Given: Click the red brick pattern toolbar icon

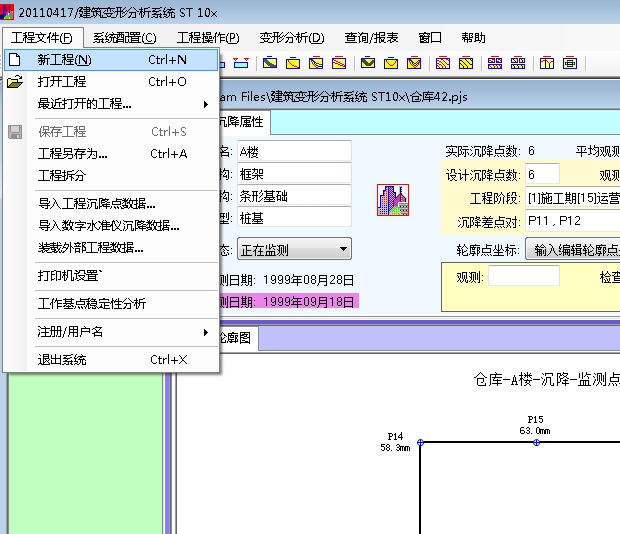Looking at the screenshot, I should (495, 63).
